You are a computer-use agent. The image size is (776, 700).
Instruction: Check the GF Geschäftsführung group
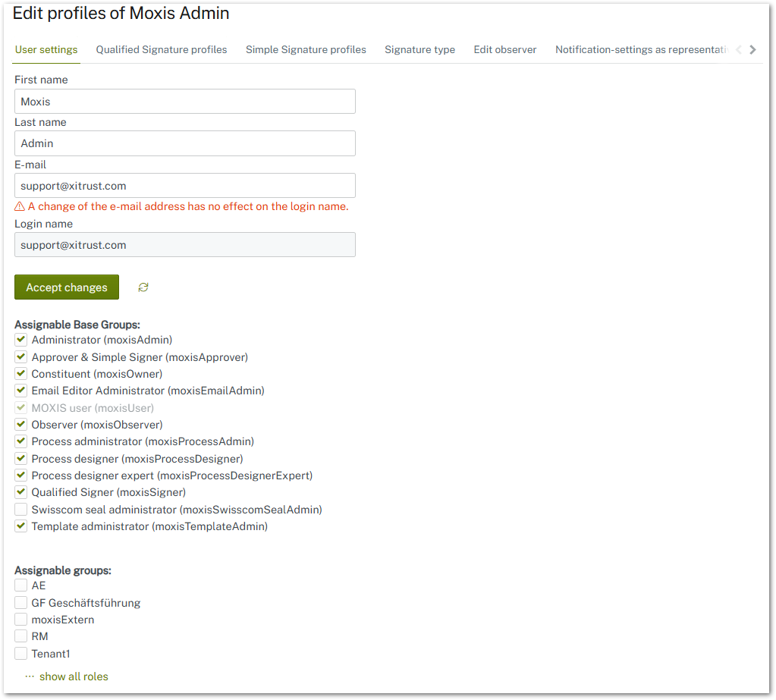[x=21, y=603]
